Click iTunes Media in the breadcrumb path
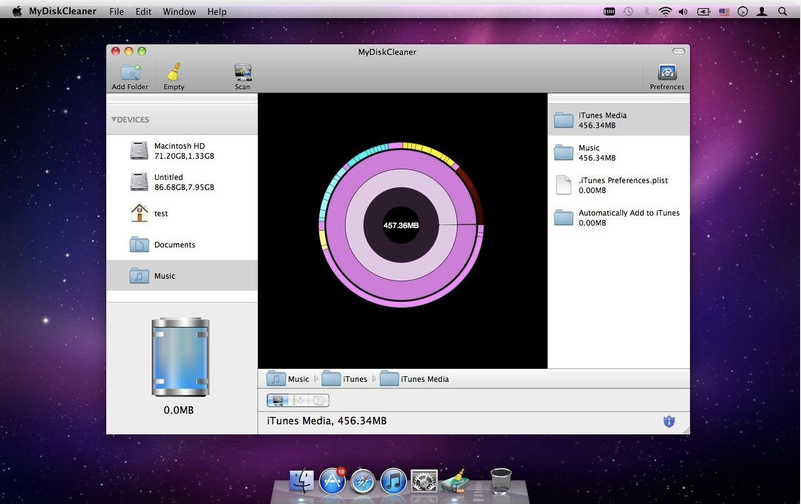 click(x=415, y=379)
